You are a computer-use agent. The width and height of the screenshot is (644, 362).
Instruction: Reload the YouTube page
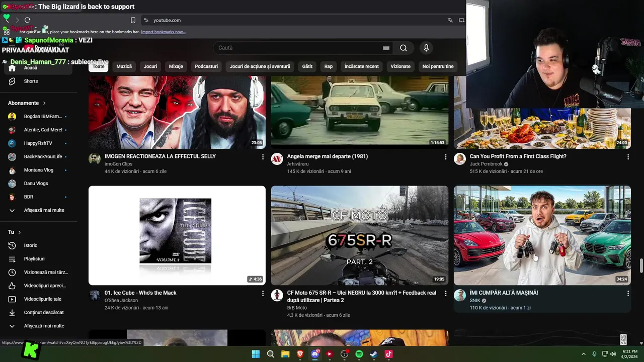pyautogui.click(x=27, y=20)
